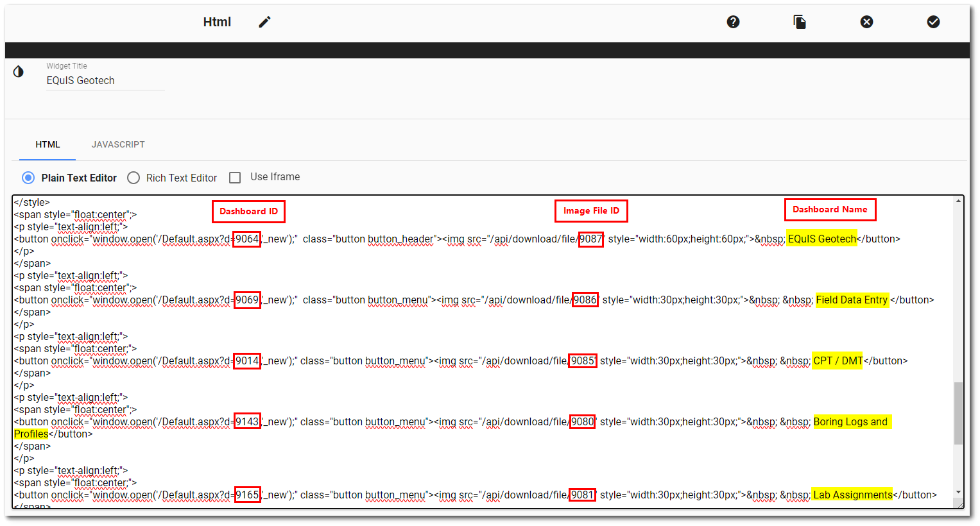
Task: Click image file ID 9081 in code
Action: (583, 495)
